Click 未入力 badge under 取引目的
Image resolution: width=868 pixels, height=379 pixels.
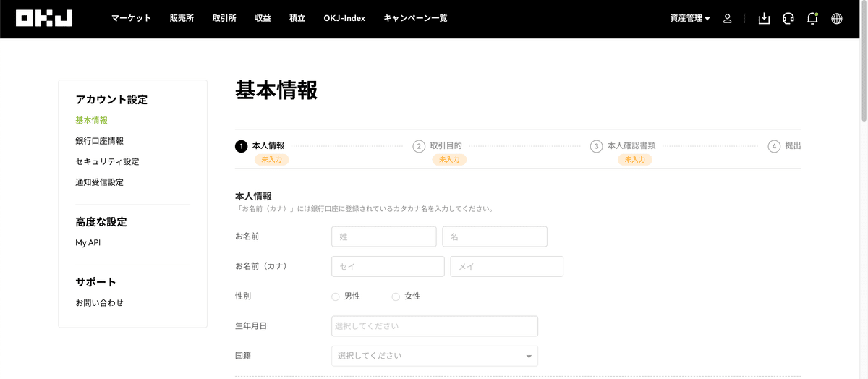point(450,159)
